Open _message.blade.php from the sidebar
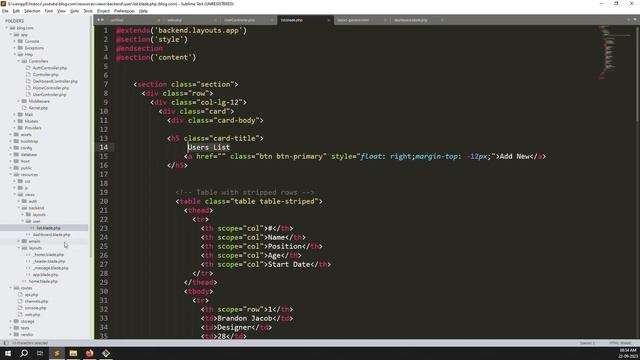The image size is (640, 360). pyautogui.click(x=51, y=268)
